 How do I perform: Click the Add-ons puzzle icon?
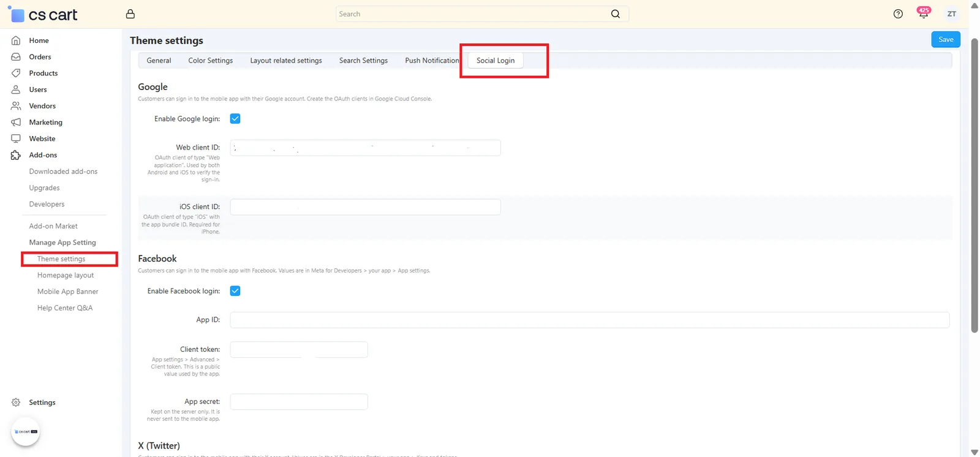pyautogui.click(x=16, y=155)
